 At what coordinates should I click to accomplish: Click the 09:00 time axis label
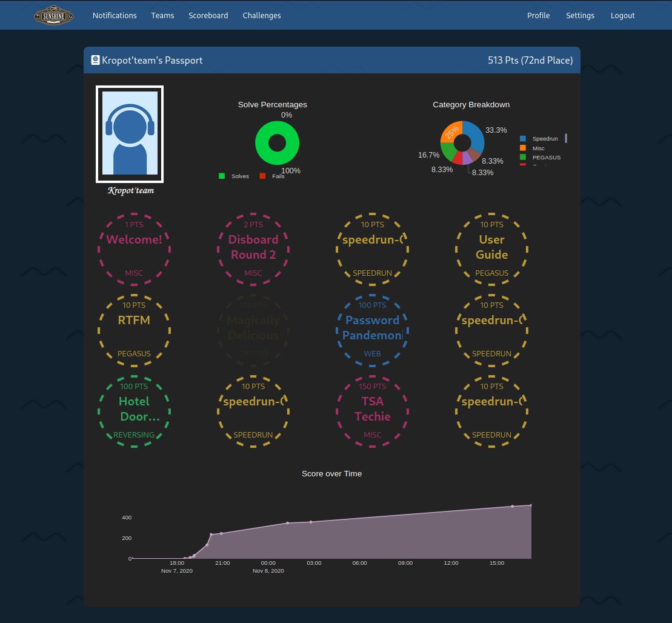click(405, 563)
